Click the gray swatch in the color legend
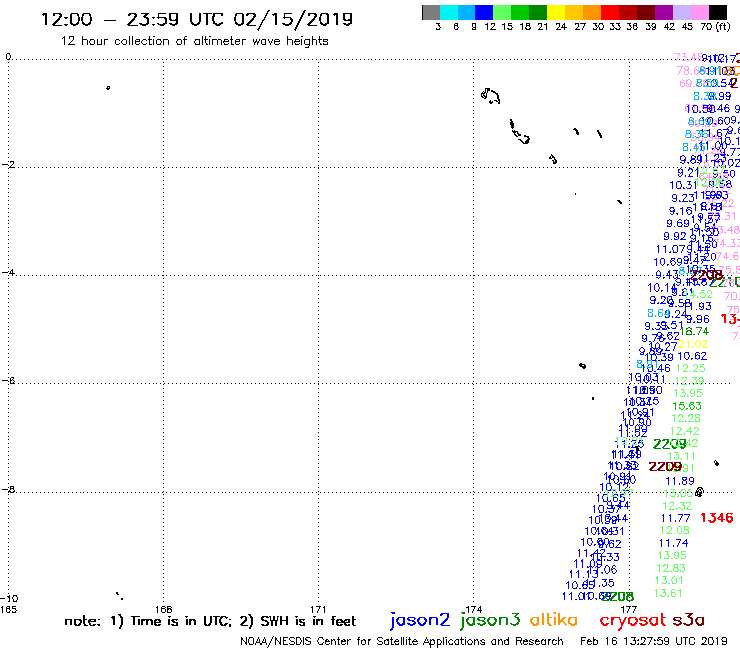 tap(431, 12)
